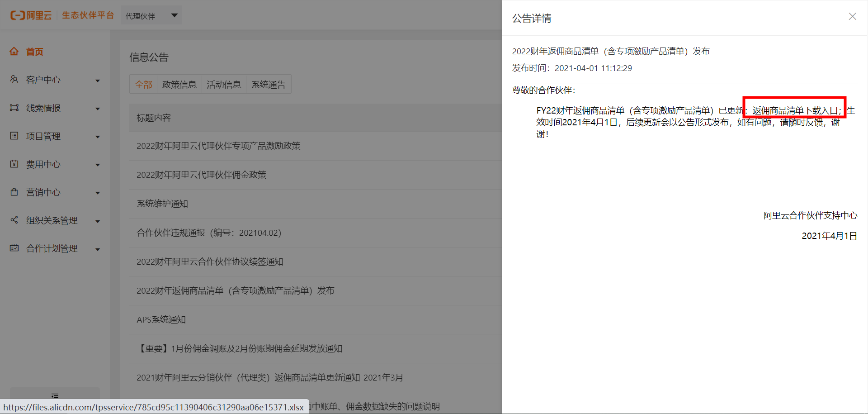The height and width of the screenshot is (414, 868).
Task: Open 2022财年阿里云代理伙伴佣金政策 announcement
Action: [201, 175]
